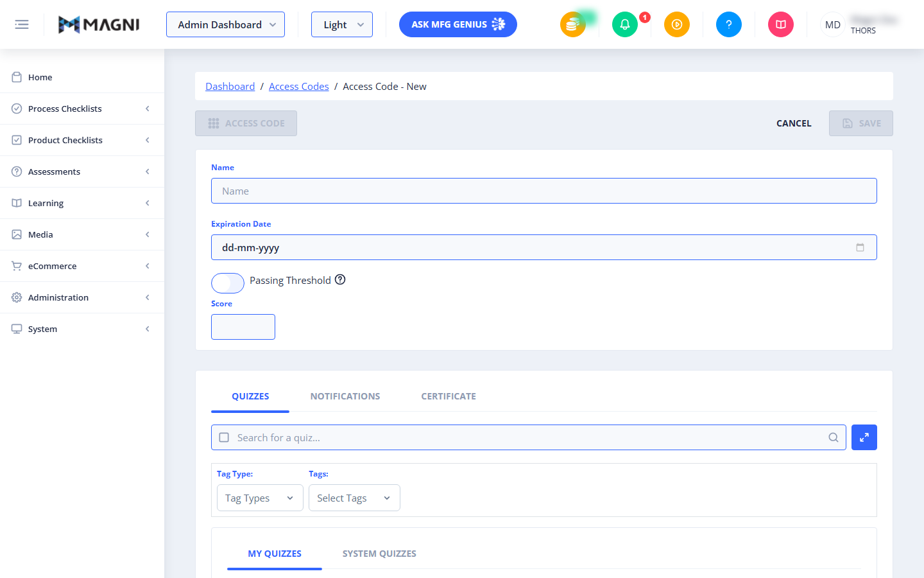Screen dimensions: 924x578
Task: Click the Product Checklists icon
Action: click(17, 140)
